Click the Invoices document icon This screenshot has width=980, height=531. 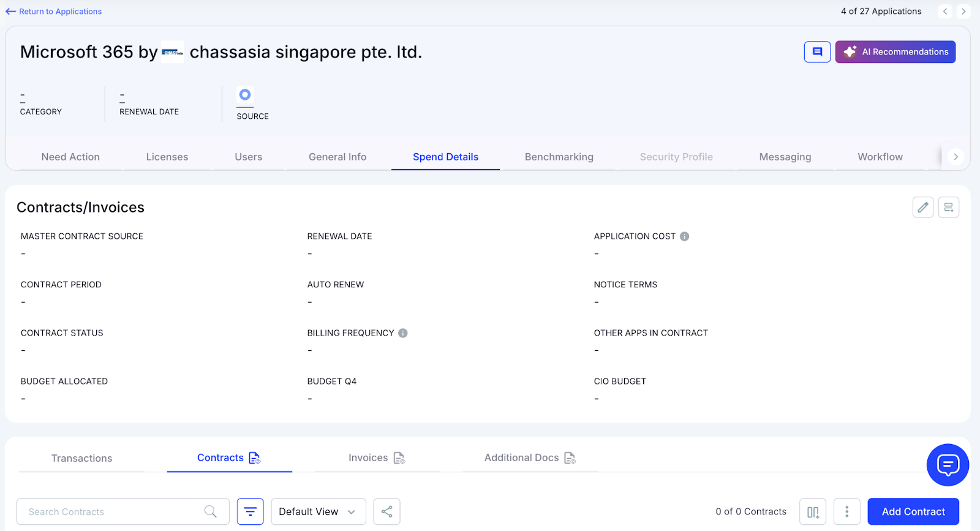tap(399, 458)
